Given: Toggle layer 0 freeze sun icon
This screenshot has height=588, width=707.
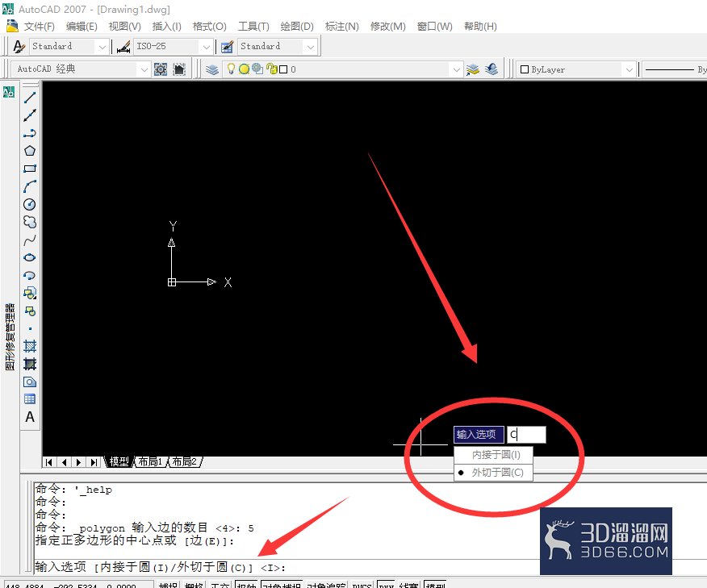Looking at the screenshot, I should 244,69.
